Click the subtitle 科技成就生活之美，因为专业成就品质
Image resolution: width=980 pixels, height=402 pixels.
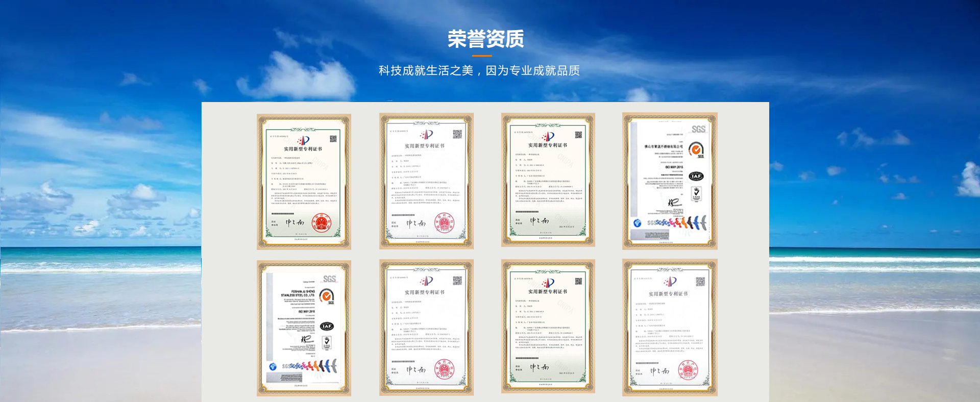[x=479, y=70]
